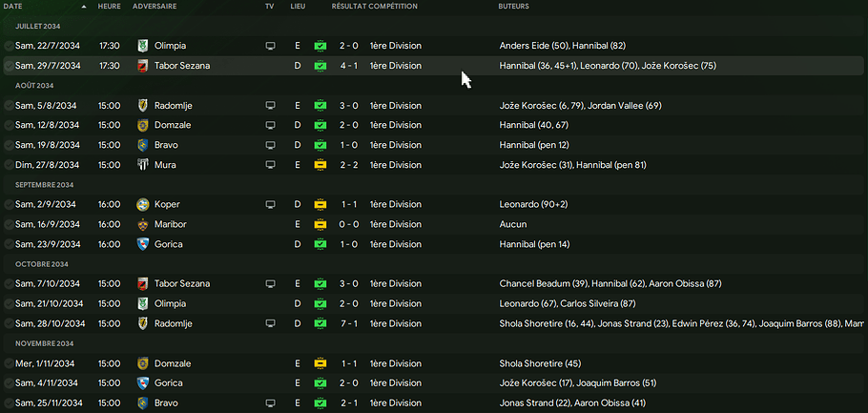Collapse the OCTOBRE 2034 month section header
Viewport: 868px width, 413px height.
pyautogui.click(x=41, y=264)
